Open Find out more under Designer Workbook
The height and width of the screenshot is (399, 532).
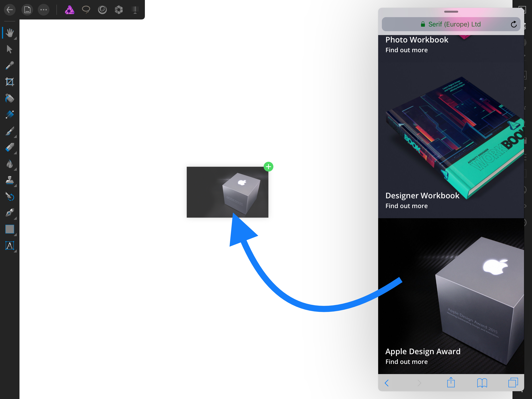[406, 206]
